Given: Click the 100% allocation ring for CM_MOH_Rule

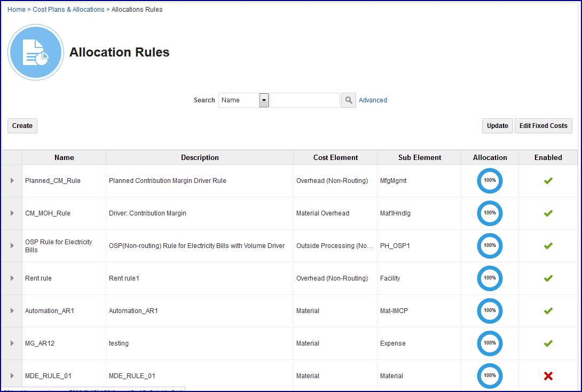Looking at the screenshot, I should coord(490,213).
